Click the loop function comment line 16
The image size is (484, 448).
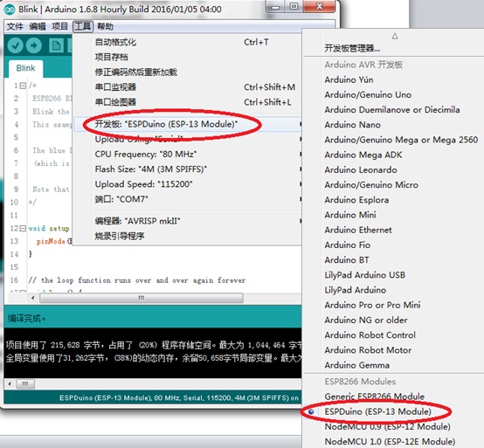point(137,280)
